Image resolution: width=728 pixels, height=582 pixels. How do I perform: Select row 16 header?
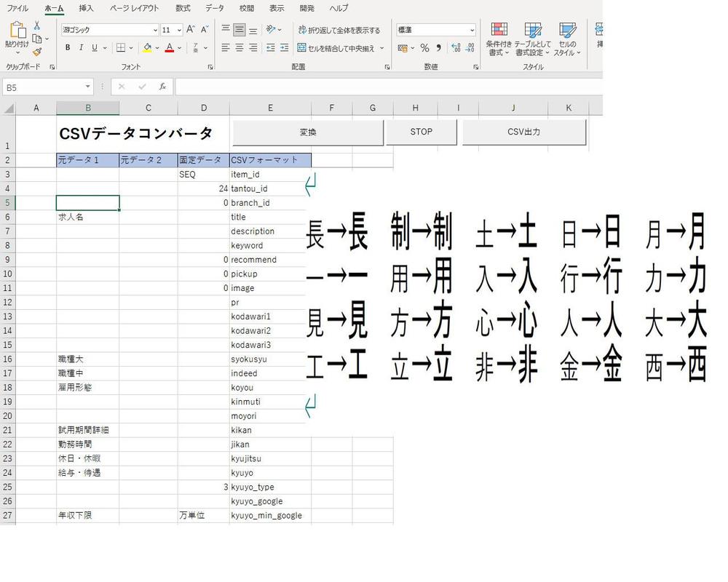(x=8, y=359)
